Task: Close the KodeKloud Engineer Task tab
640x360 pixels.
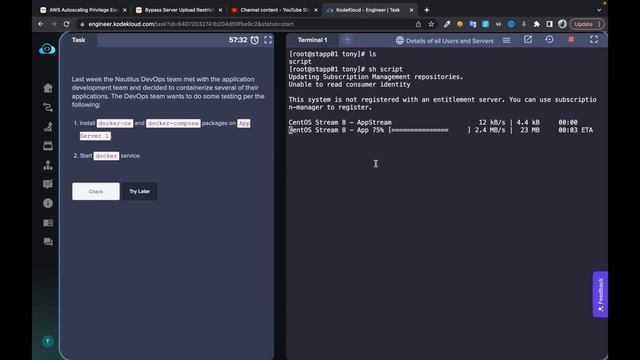Action: click(x=411, y=10)
